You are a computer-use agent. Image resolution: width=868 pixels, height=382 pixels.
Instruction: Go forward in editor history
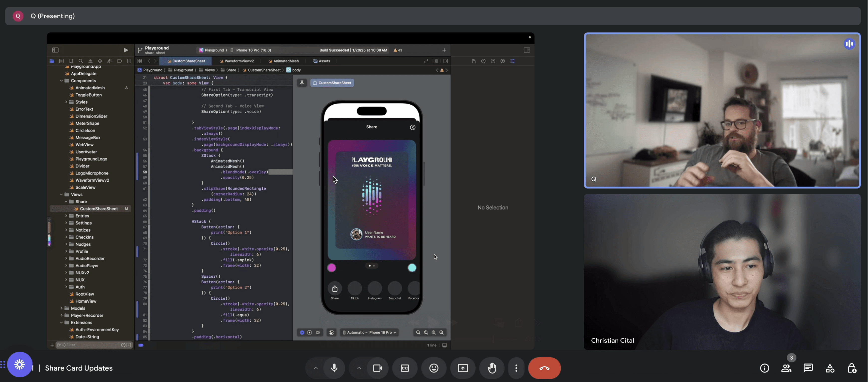(155, 61)
